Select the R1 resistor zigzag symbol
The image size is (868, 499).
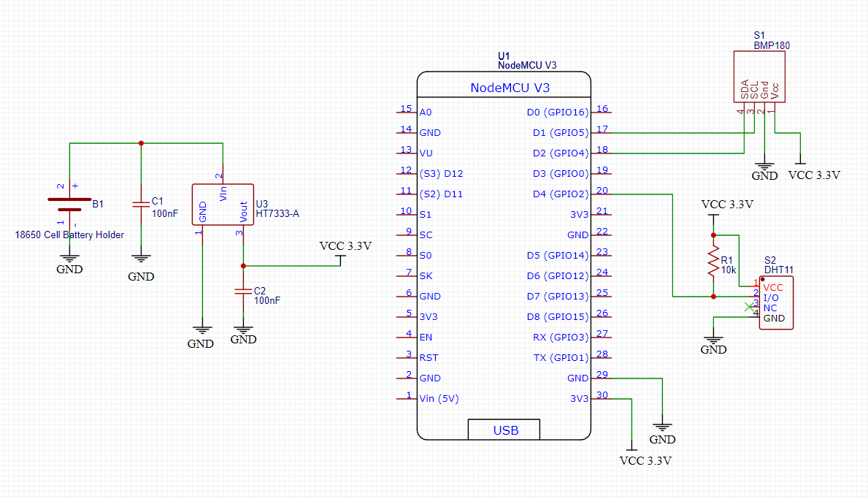(713, 262)
